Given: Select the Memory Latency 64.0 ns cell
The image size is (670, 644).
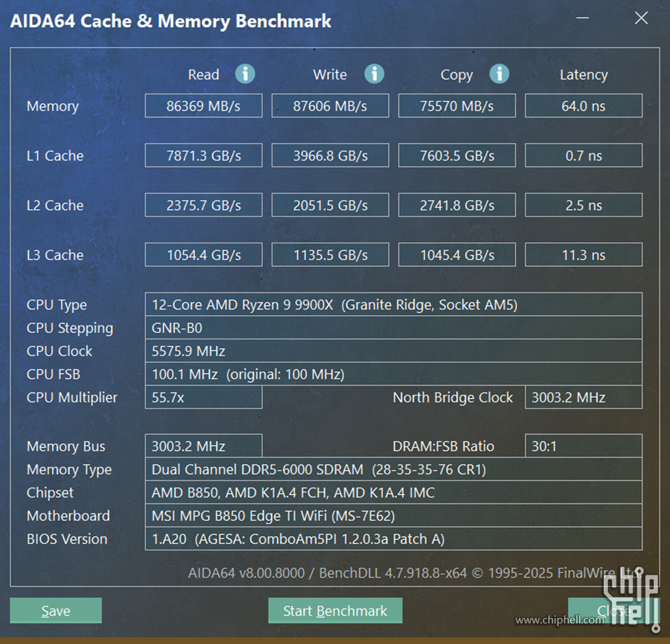Looking at the screenshot, I should point(583,106).
